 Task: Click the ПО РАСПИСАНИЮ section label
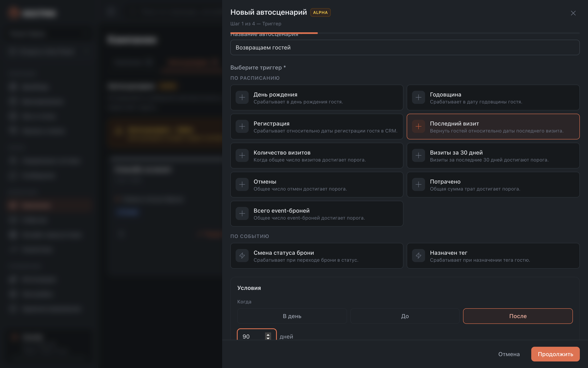coord(255,78)
